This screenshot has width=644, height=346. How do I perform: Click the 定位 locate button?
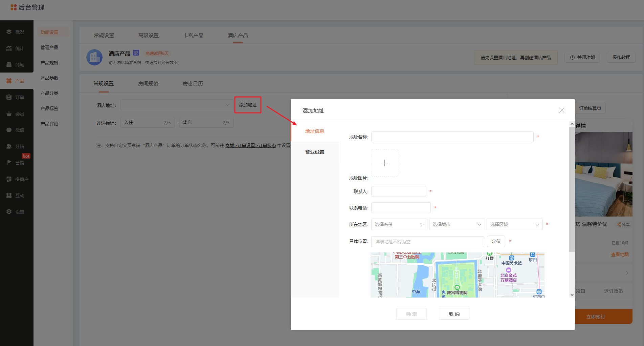click(496, 241)
